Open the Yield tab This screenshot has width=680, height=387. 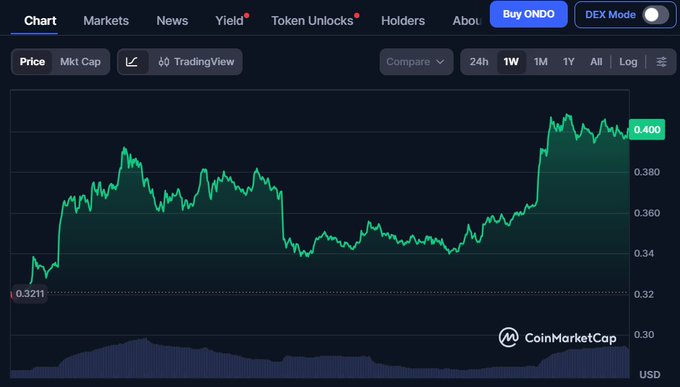[x=229, y=20]
